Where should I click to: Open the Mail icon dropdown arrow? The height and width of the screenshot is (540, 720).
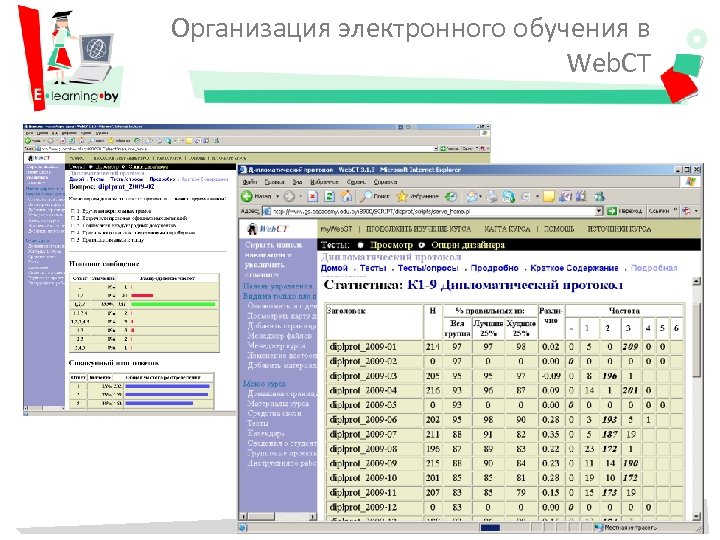coord(480,197)
